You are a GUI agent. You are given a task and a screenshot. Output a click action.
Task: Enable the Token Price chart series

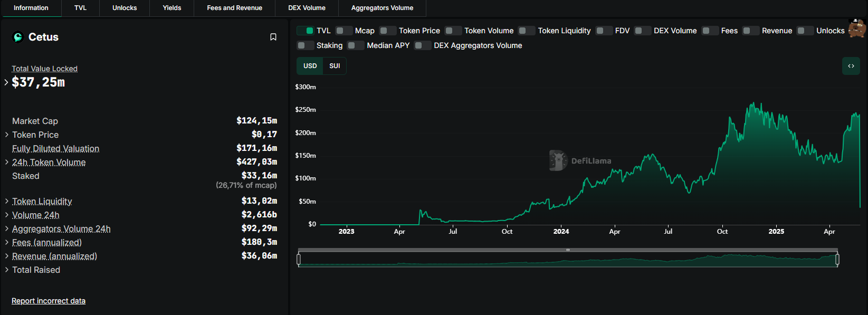[x=388, y=31]
